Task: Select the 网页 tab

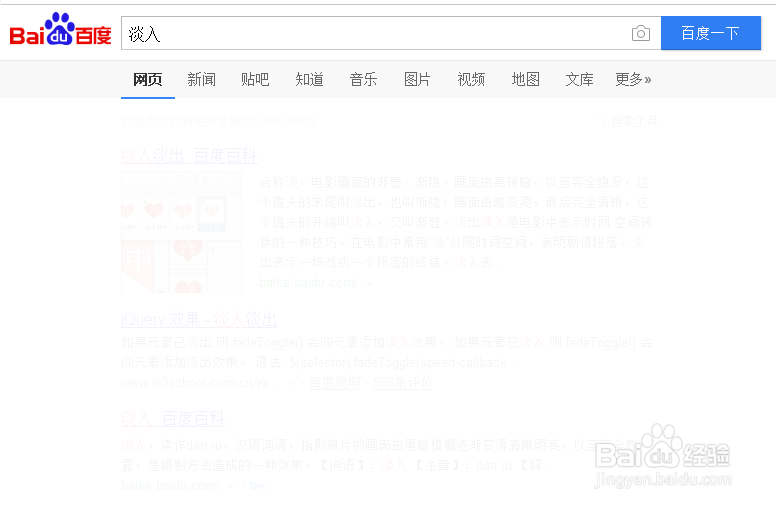Action: (x=147, y=79)
